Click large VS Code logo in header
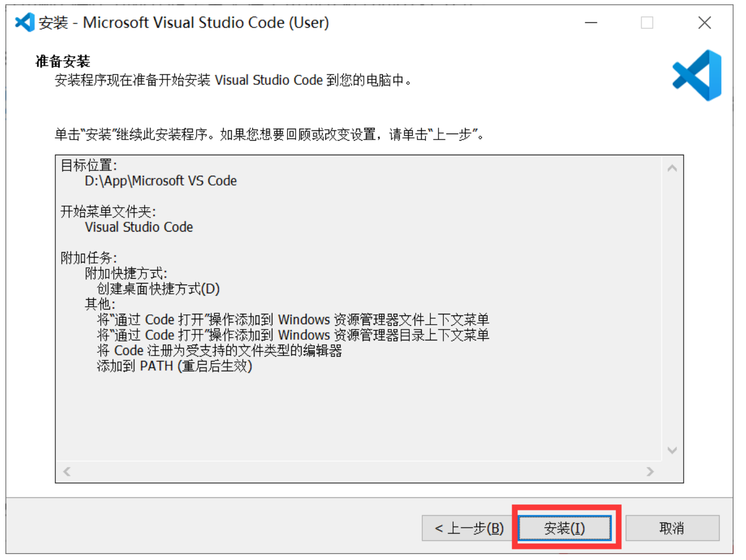 click(x=697, y=75)
